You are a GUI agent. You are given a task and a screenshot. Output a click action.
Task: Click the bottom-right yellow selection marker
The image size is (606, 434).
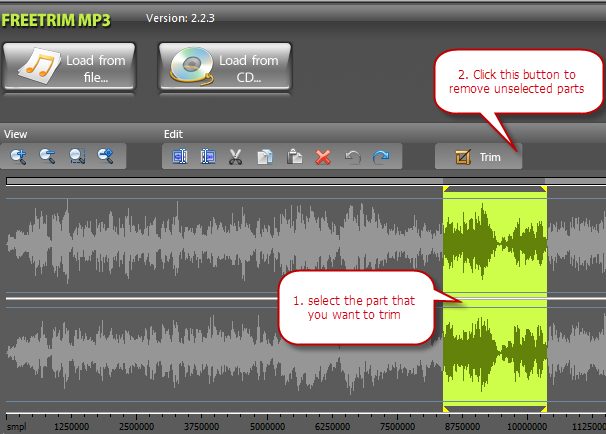point(544,409)
